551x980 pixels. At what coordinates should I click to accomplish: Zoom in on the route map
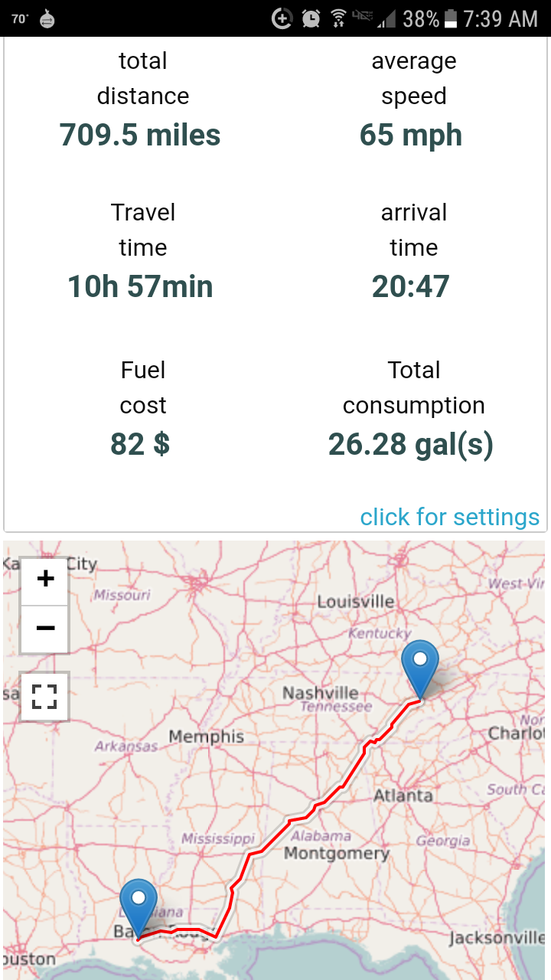coord(45,580)
